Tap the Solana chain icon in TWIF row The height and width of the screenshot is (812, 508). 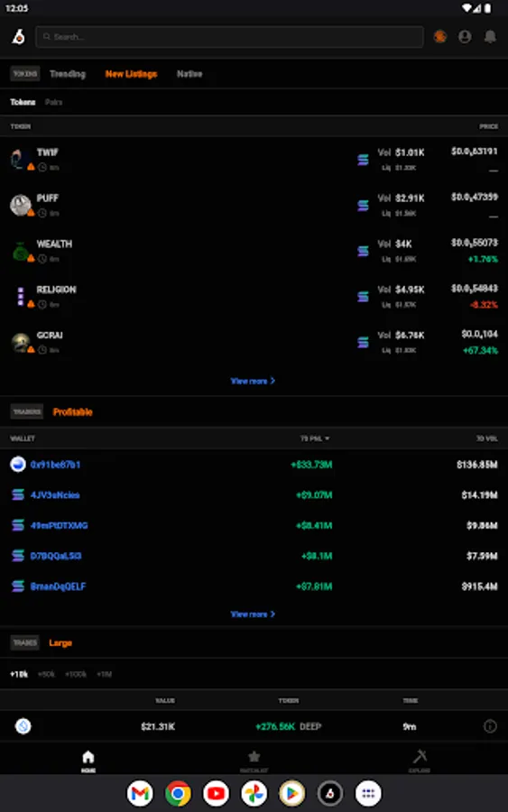pyautogui.click(x=363, y=160)
